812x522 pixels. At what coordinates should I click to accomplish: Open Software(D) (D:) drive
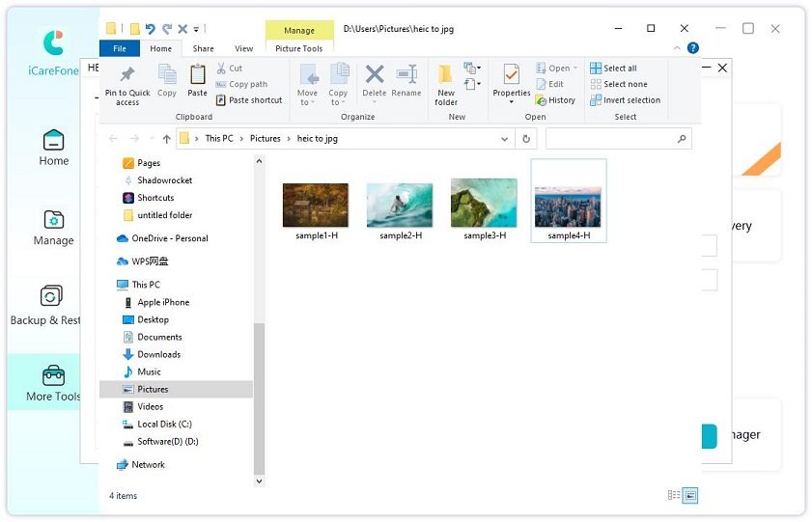click(x=160, y=441)
